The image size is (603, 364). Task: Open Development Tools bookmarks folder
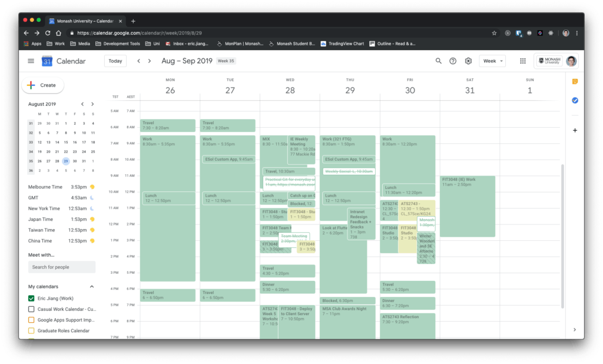[x=118, y=44]
